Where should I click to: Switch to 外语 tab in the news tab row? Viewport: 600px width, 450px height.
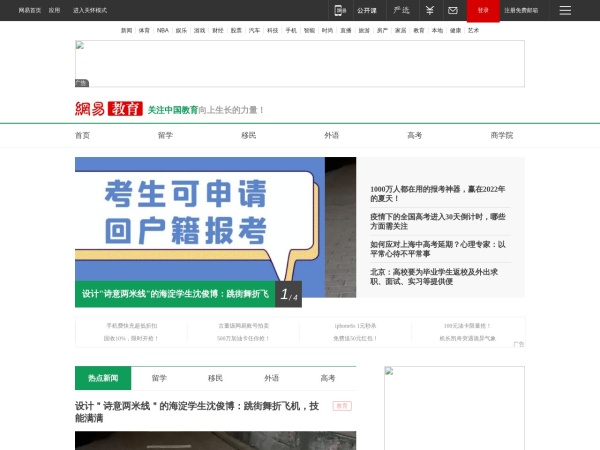pyautogui.click(x=272, y=378)
